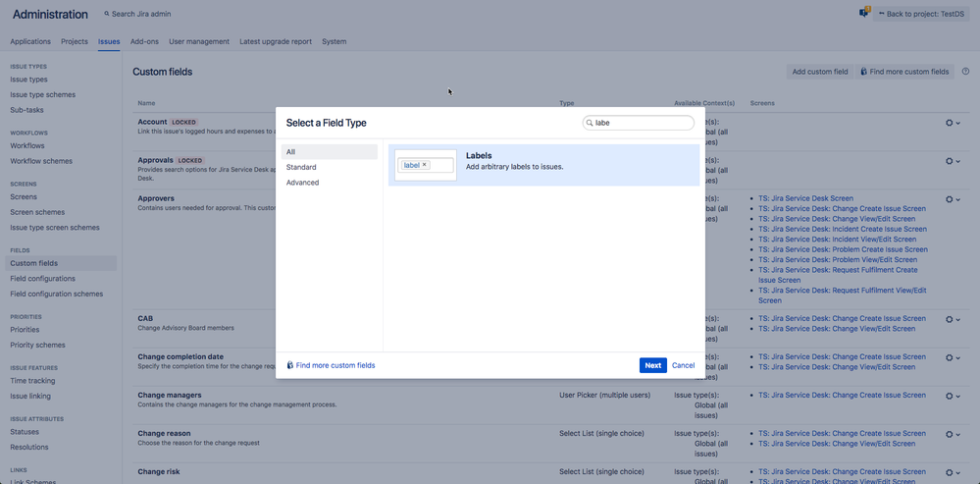980x484 pixels.
Task: Select the Advanced field type category
Action: point(330,183)
